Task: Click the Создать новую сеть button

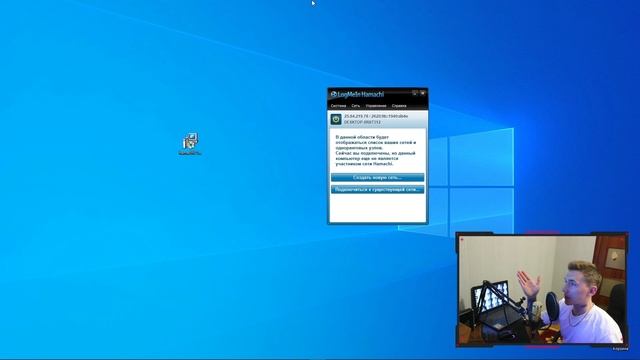Action: [378, 178]
